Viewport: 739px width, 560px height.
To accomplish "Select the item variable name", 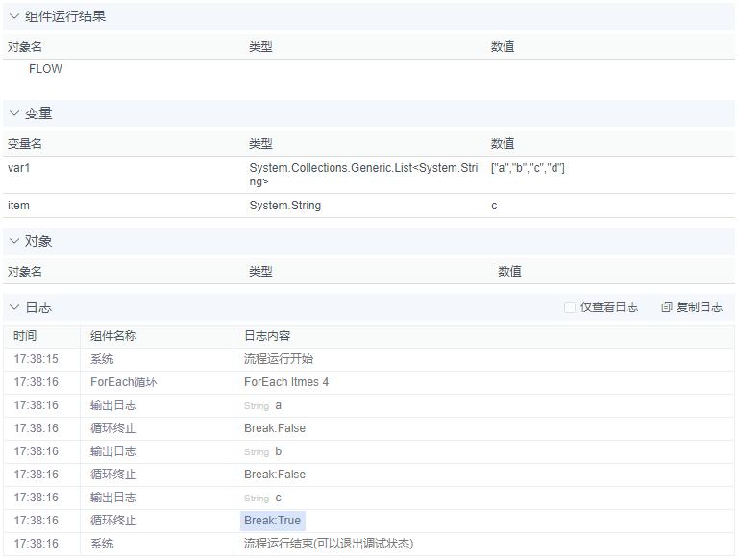I will (x=19, y=206).
